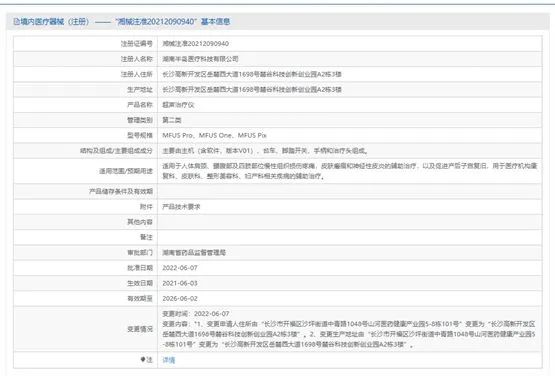Click the 审批部门 value cell

click(x=350, y=252)
